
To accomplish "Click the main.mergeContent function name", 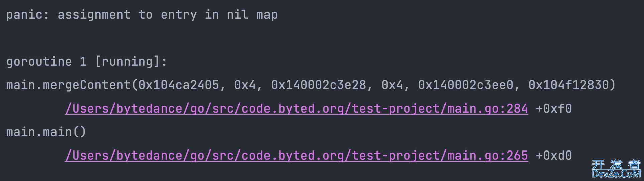I will [x=68, y=85].
